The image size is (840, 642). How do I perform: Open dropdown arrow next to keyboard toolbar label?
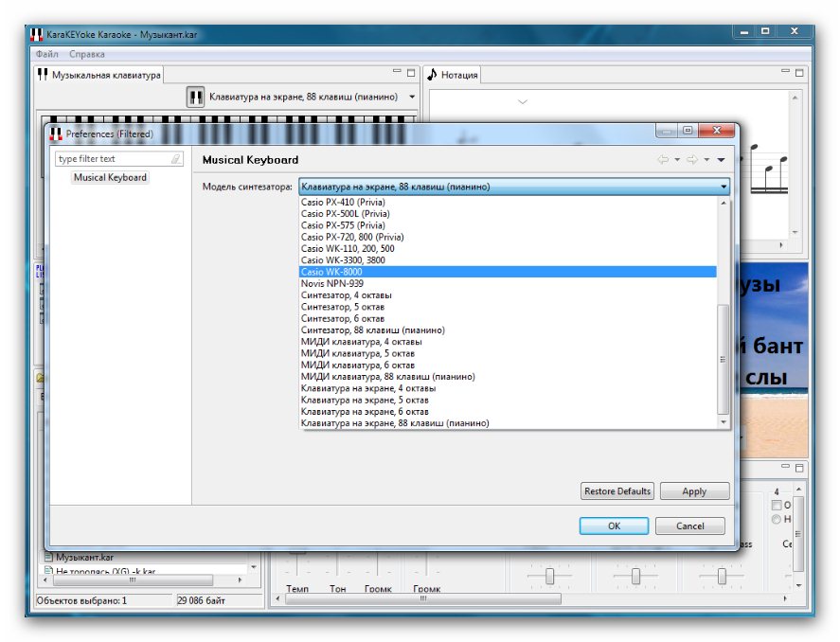coord(412,97)
